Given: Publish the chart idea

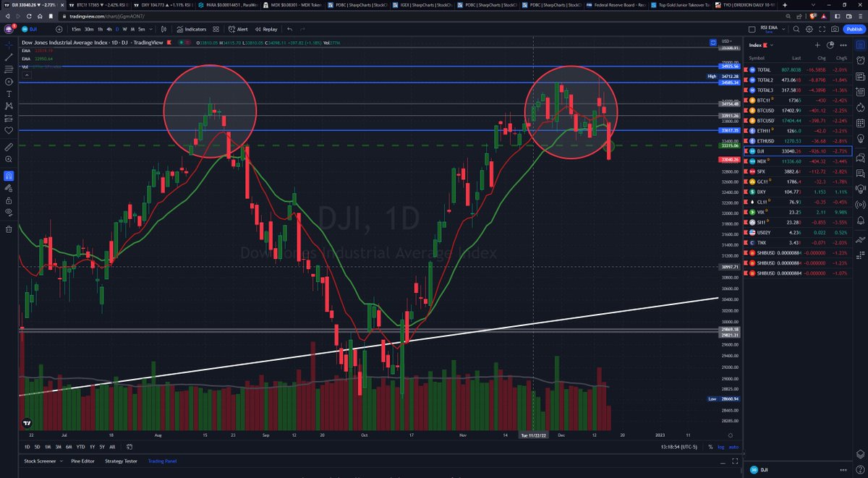Looking at the screenshot, I should [854, 29].
